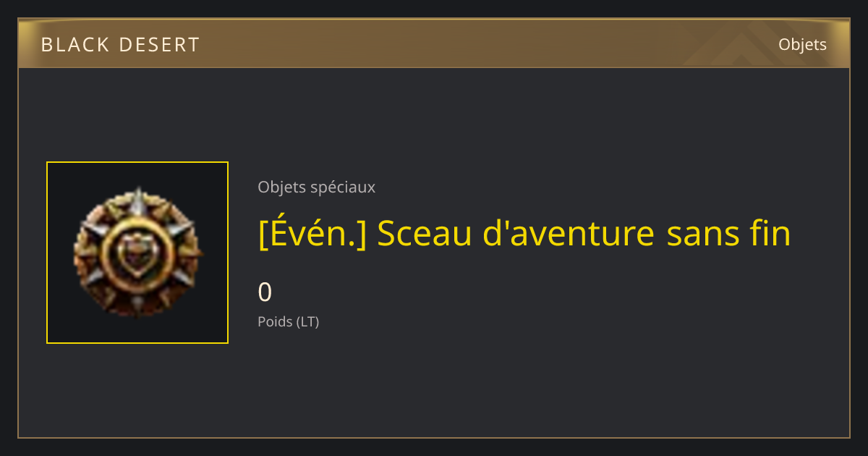Click the [Évén.] prefix in item title
Screen dimensions: 868x456
pos(312,233)
